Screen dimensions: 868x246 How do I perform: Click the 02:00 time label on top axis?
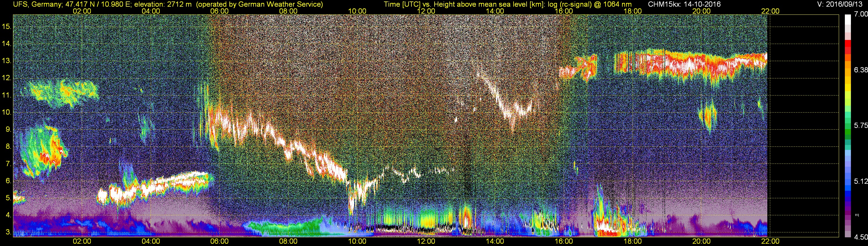coord(82,11)
